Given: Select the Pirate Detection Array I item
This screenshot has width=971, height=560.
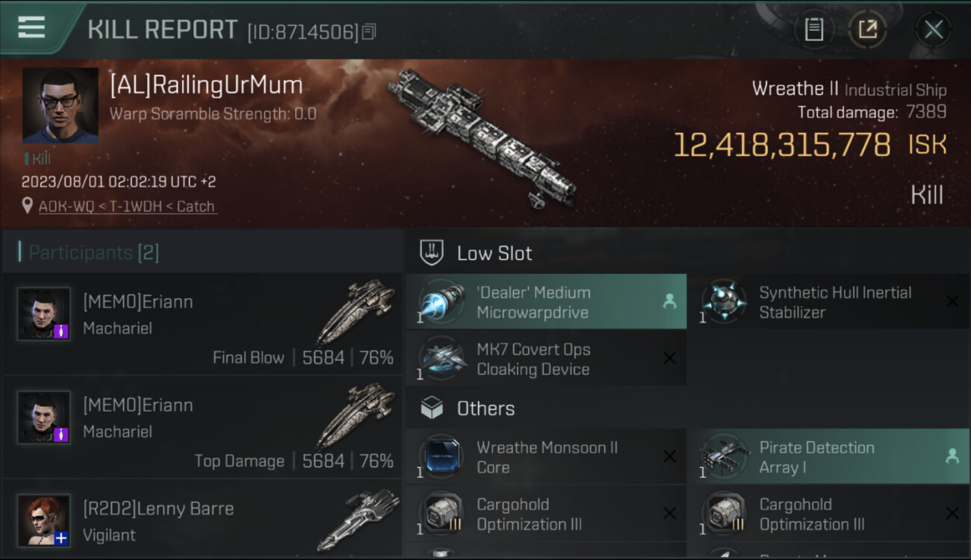Looking at the screenshot, I should coord(828,456).
